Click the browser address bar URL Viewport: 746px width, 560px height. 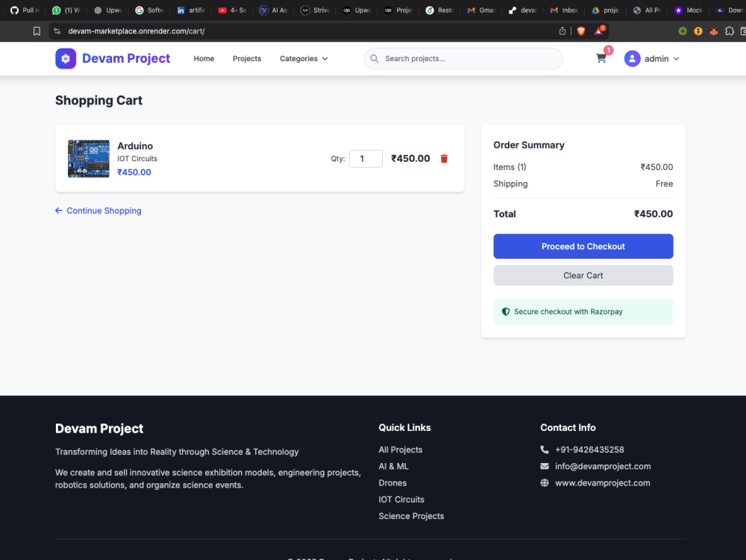pos(136,31)
